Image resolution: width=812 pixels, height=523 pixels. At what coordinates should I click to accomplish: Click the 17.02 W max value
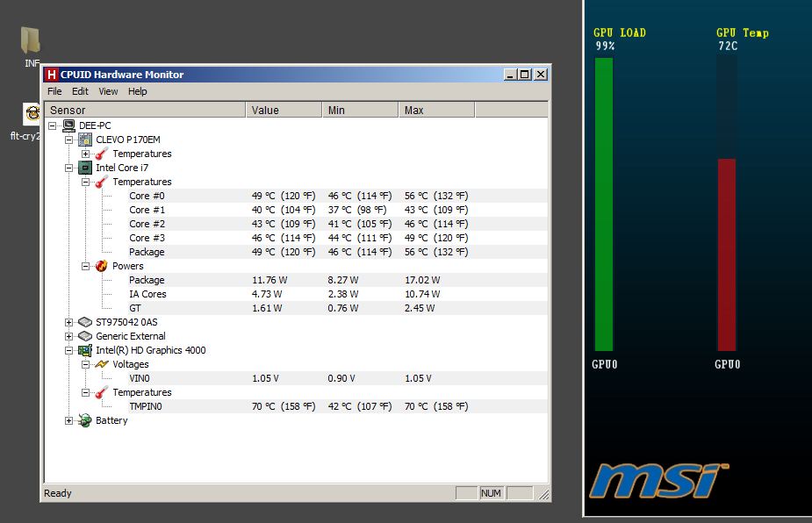point(422,280)
